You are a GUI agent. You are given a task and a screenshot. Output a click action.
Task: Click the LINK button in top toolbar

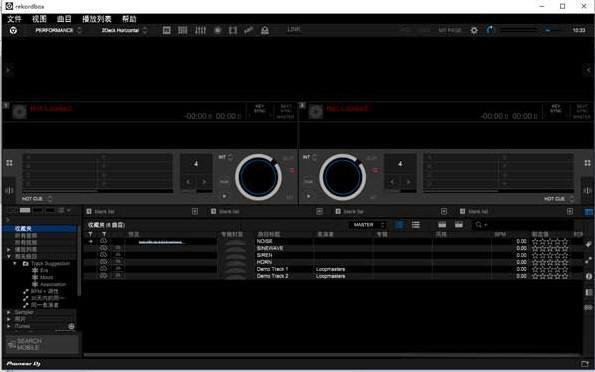point(294,29)
